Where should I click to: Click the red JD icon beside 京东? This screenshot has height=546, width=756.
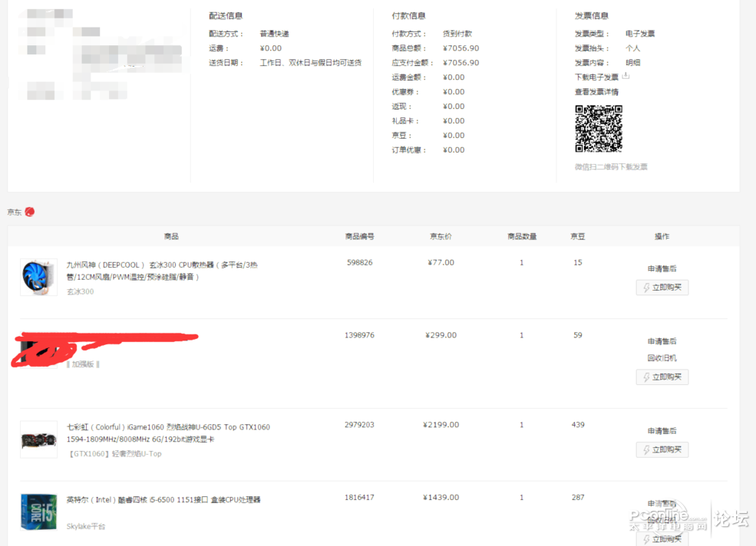pos(29,212)
